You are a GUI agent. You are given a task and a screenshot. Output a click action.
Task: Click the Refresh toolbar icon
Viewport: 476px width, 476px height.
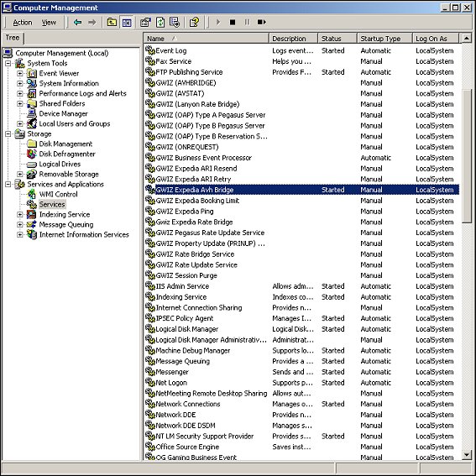(x=160, y=22)
